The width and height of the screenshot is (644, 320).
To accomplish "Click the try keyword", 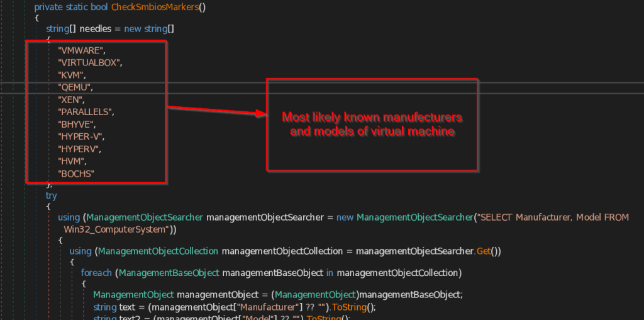I will click(52, 196).
